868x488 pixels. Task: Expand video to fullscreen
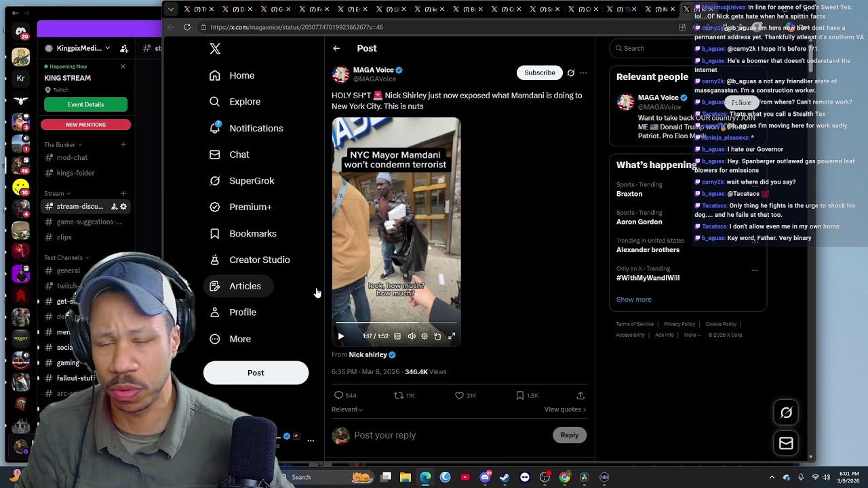(452, 336)
